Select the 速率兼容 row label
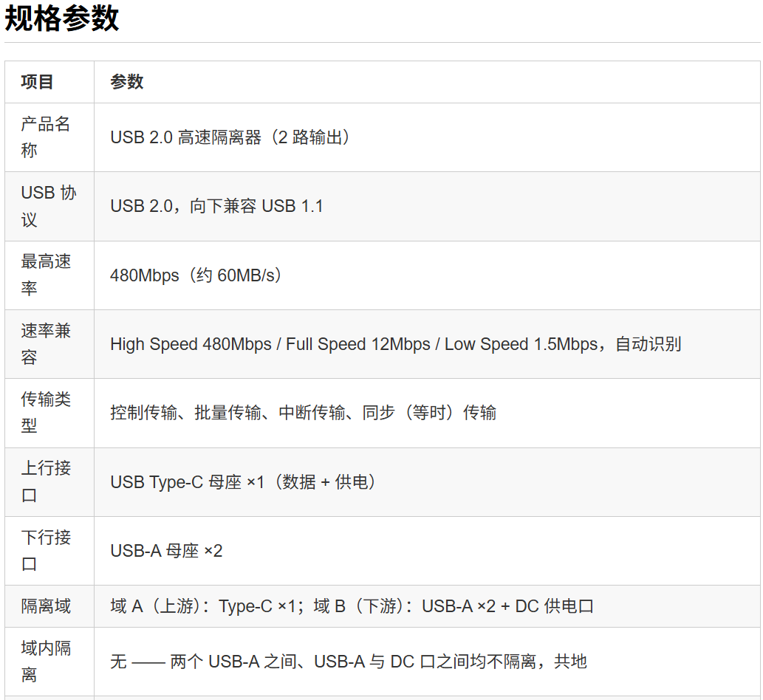 [x=46, y=344]
